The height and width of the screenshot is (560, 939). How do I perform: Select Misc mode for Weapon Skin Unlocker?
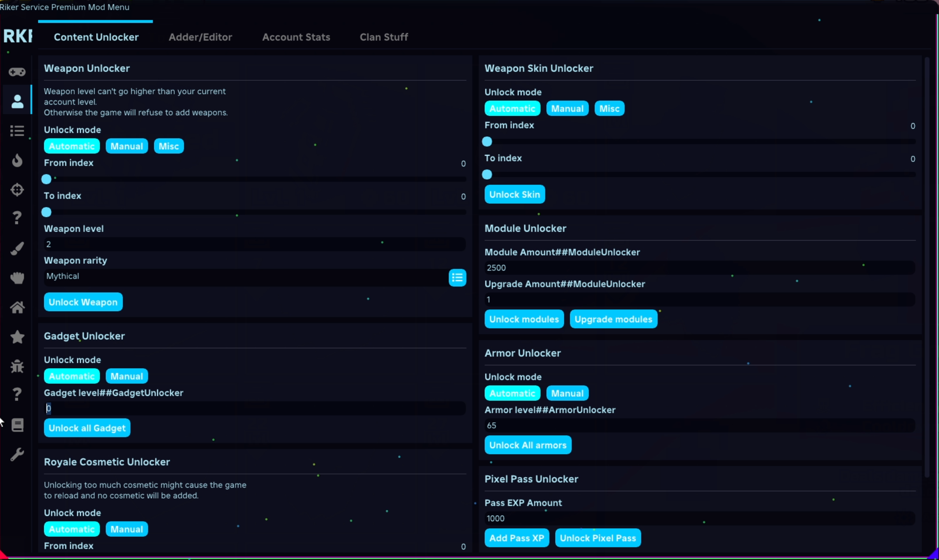pyautogui.click(x=609, y=109)
